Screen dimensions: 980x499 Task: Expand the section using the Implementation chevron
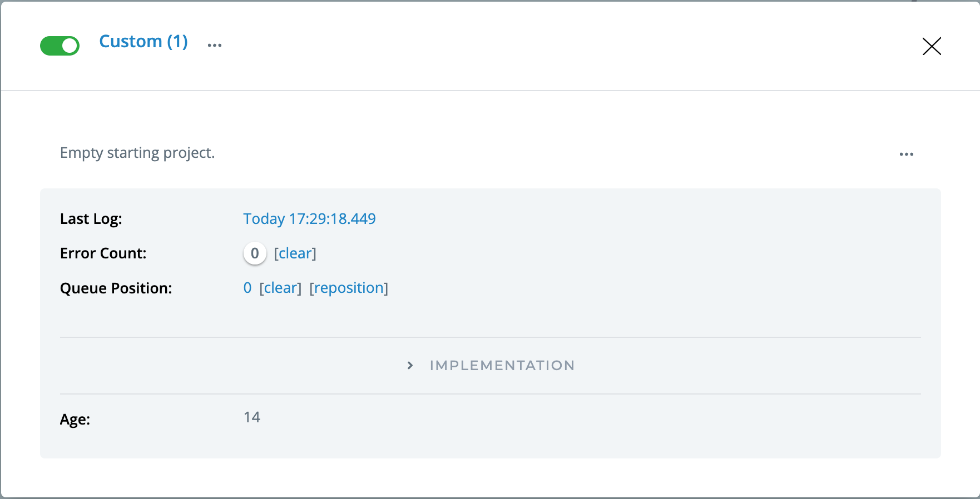[x=410, y=366]
